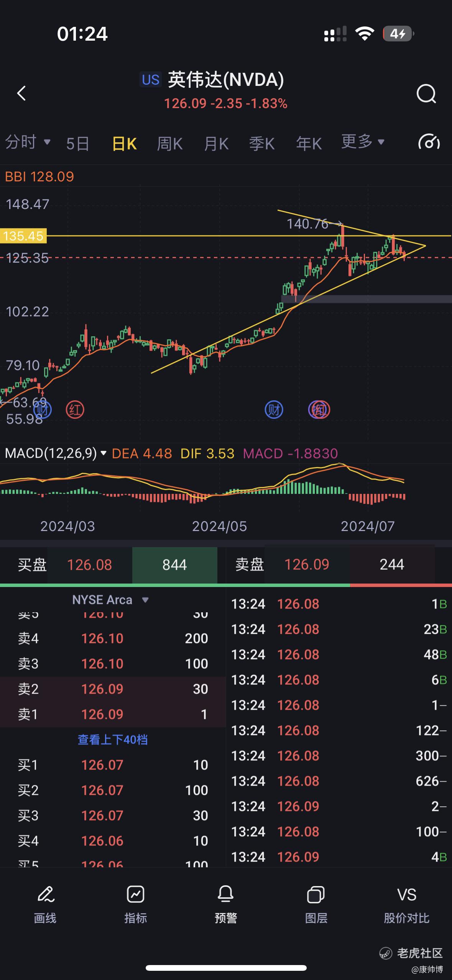Tap the 126.09 -2.35 -1.83% quote line
The image size is (452, 980).
(226, 104)
